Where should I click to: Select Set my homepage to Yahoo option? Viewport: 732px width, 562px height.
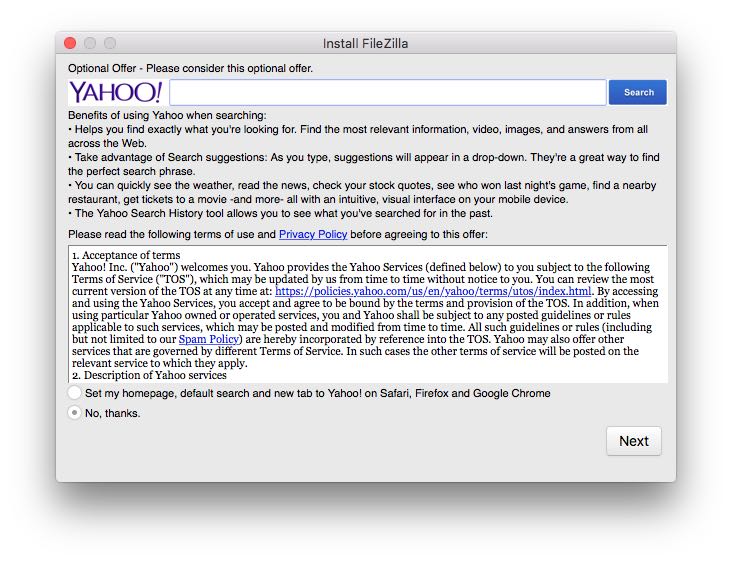pos(75,393)
